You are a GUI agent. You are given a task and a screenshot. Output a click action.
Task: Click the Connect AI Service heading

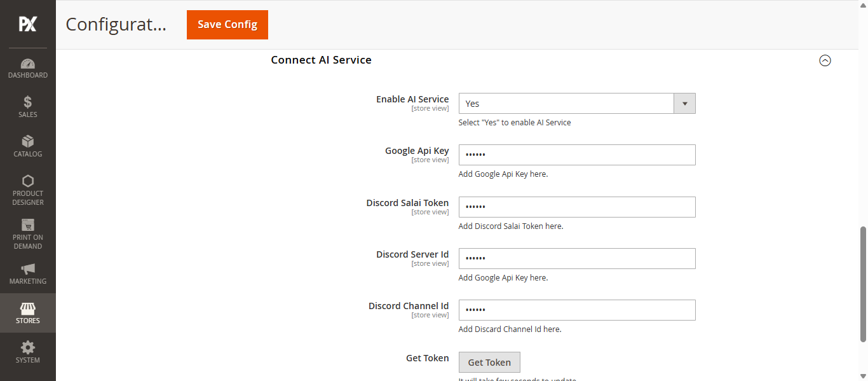tap(321, 60)
